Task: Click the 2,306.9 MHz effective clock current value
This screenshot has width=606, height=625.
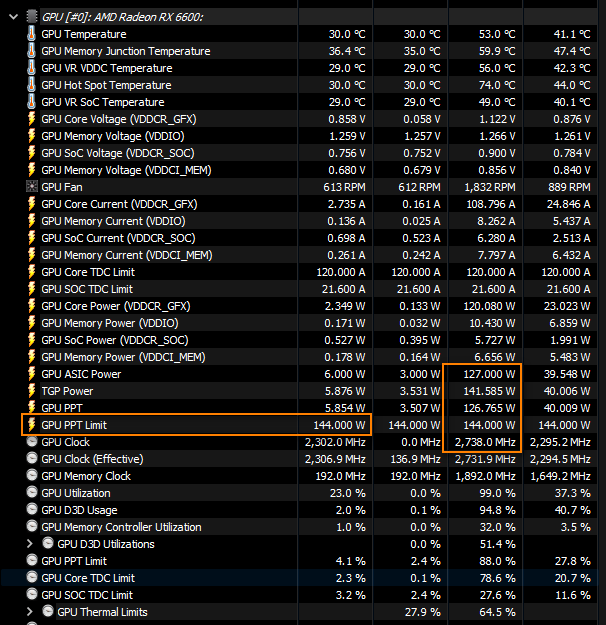Action: coord(335,460)
